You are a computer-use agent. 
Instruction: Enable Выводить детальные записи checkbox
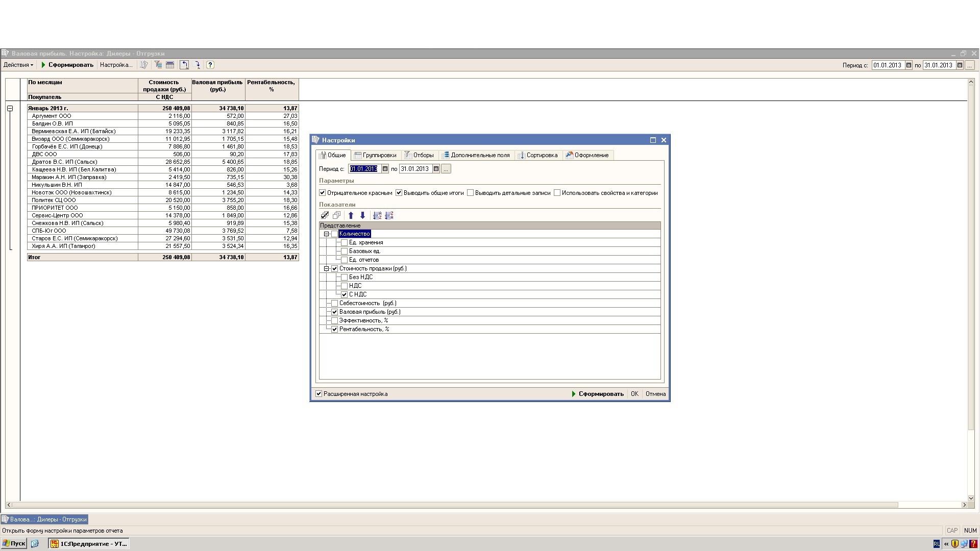tap(471, 193)
